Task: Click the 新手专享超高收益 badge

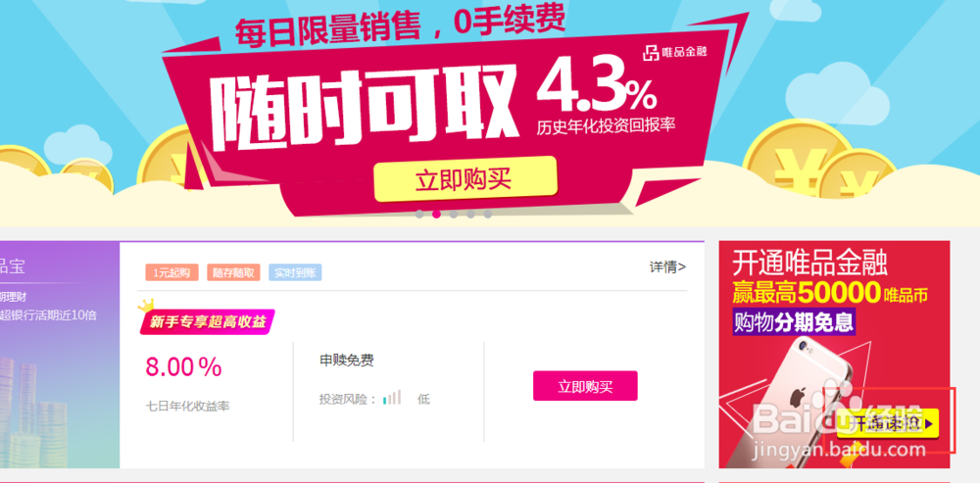Action: point(208,322)
